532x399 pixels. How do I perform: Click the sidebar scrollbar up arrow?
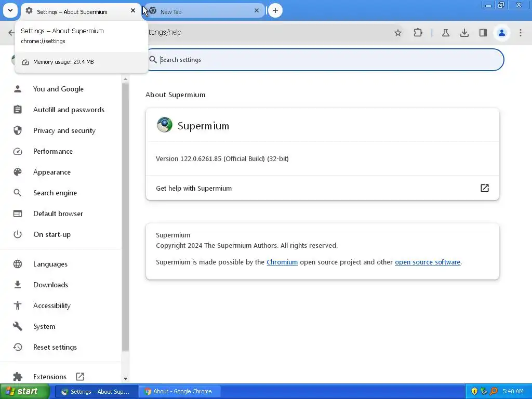(x=126, y=79)
